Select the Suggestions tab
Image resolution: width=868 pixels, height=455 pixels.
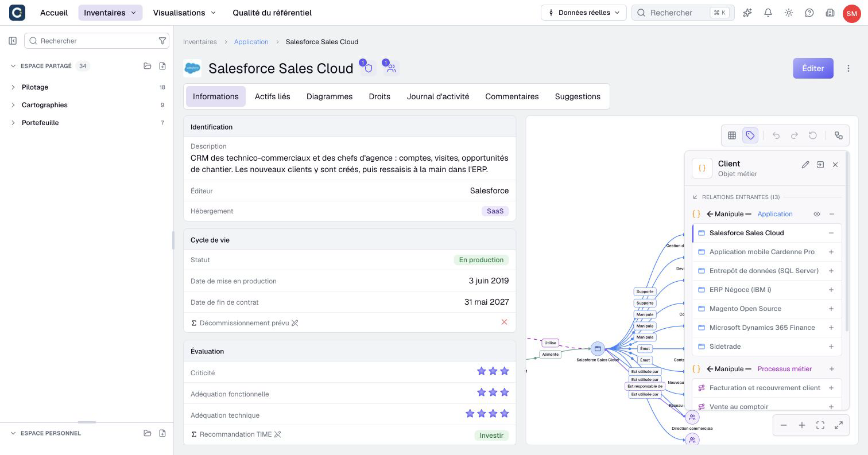click(x=578, y=96)
